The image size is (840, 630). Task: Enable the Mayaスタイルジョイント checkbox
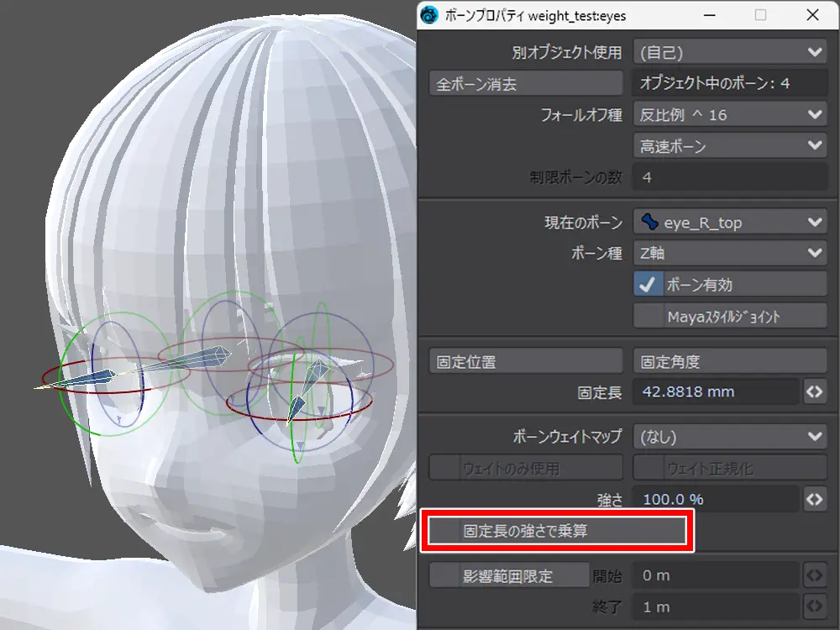point(647,316)
